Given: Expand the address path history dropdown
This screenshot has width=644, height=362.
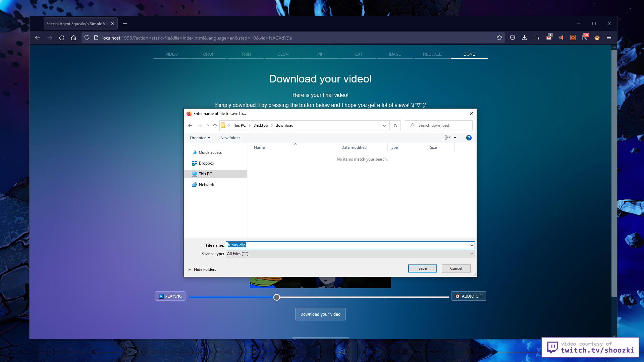Looking at the screenshot, I should [x=384, y=125].
